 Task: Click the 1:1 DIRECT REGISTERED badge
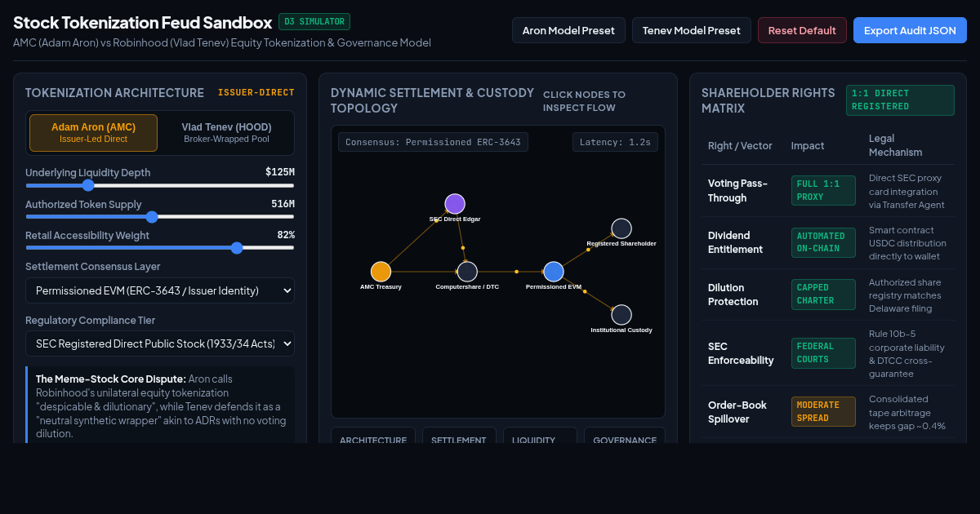click(900, 100)
